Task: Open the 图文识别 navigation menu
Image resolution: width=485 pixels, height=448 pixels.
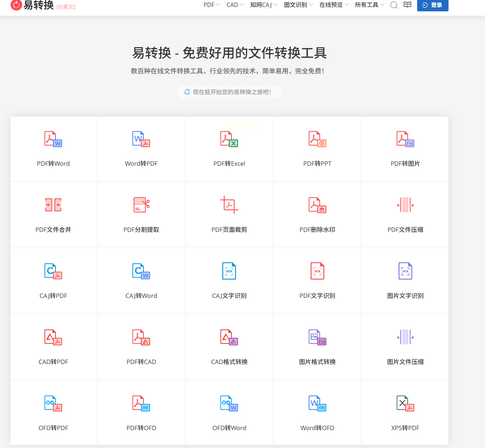Action: click(x=298, y=5)
